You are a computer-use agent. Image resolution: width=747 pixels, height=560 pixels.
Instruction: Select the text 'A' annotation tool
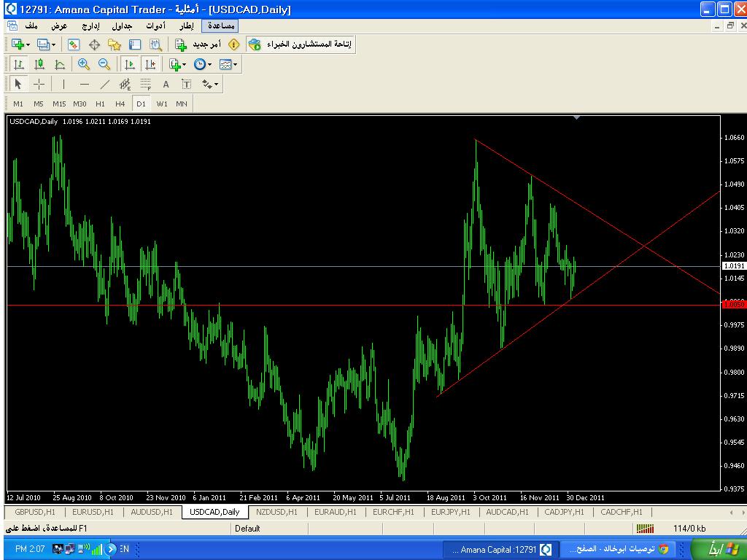(166, 84)
